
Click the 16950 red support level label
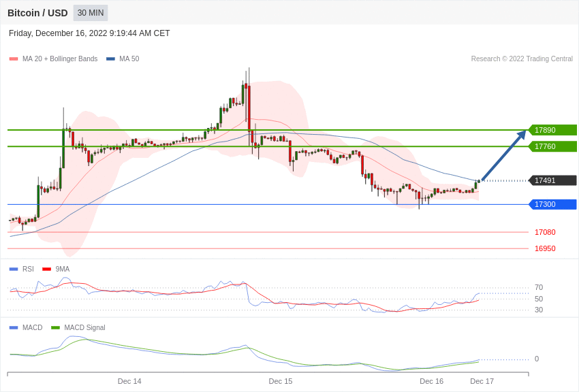pos(545,248)
